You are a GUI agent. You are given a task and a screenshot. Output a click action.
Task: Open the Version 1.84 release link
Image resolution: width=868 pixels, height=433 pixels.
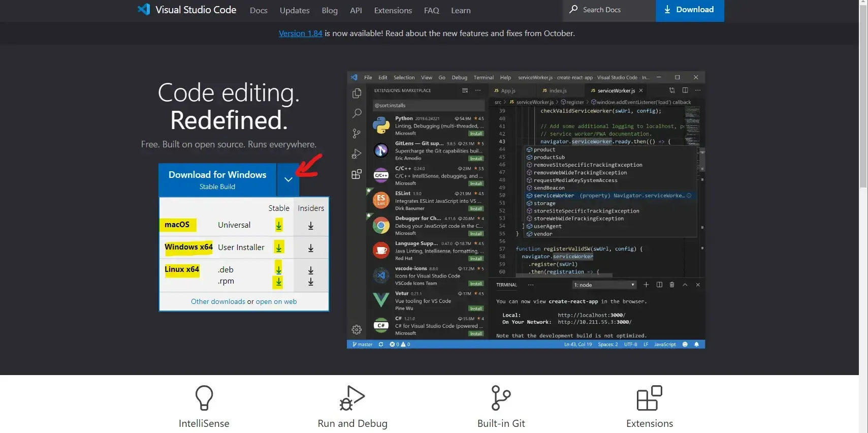(x=300, y=34)
